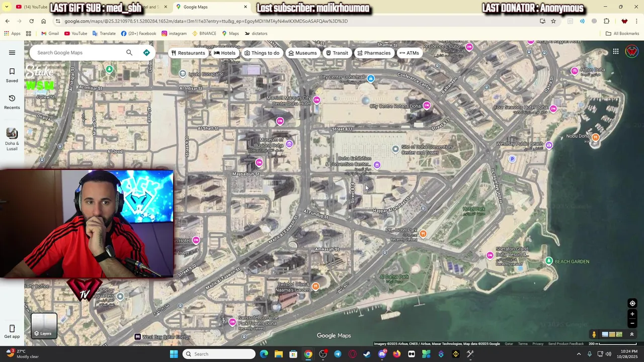Bookmark this page with the star icon

click(553, 21)
